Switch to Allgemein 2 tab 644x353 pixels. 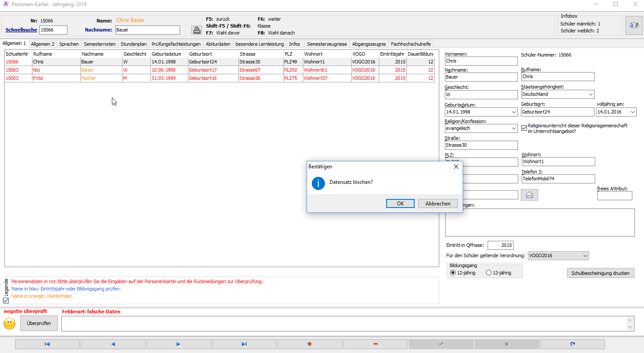point(43,44)
